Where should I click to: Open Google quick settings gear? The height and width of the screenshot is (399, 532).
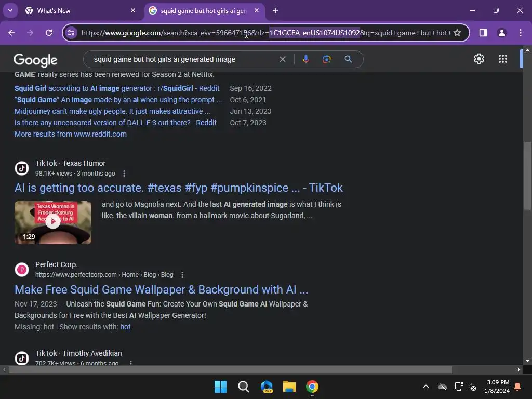pyautogui.click(x=478, y=59)
